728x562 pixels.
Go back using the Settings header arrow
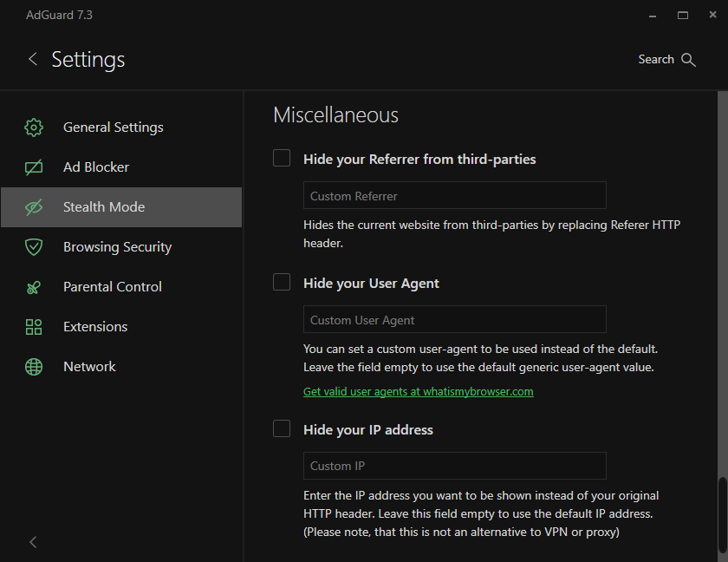(x=33, y=59)
